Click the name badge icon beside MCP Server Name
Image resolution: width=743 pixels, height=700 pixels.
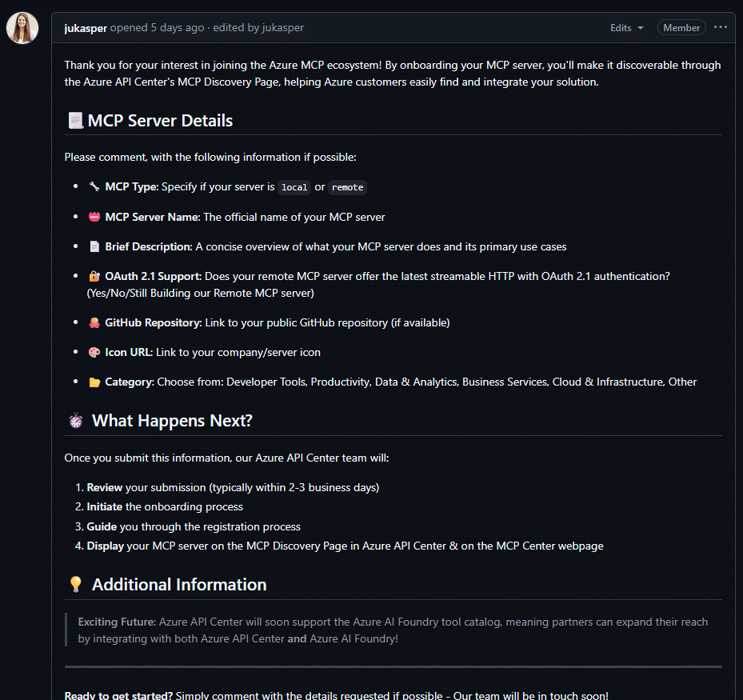tap(94, 217)
